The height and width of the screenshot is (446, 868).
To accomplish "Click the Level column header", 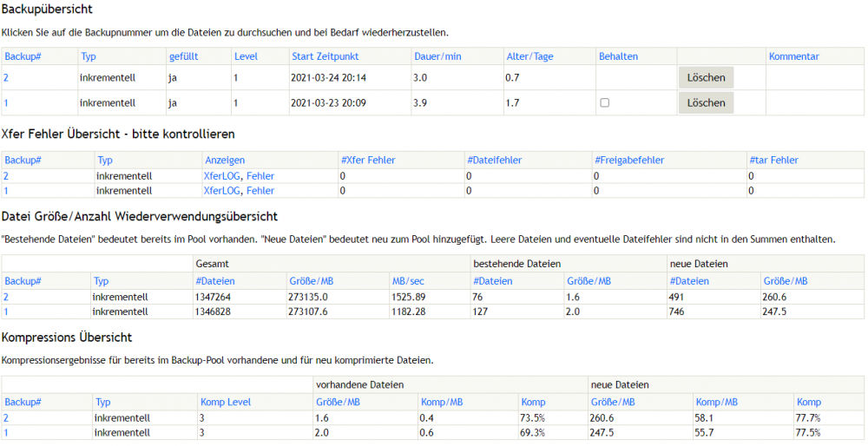I will click(x=246, y=56).
